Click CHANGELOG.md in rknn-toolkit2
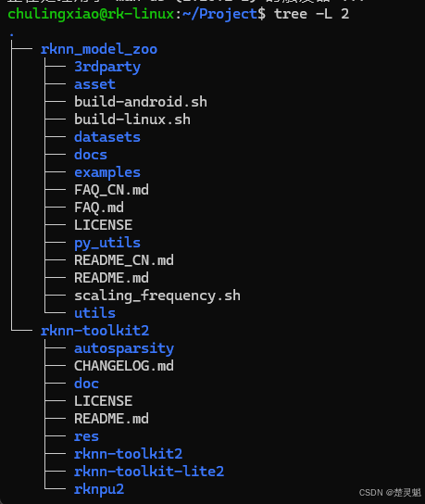 click(x=124, y=366)
